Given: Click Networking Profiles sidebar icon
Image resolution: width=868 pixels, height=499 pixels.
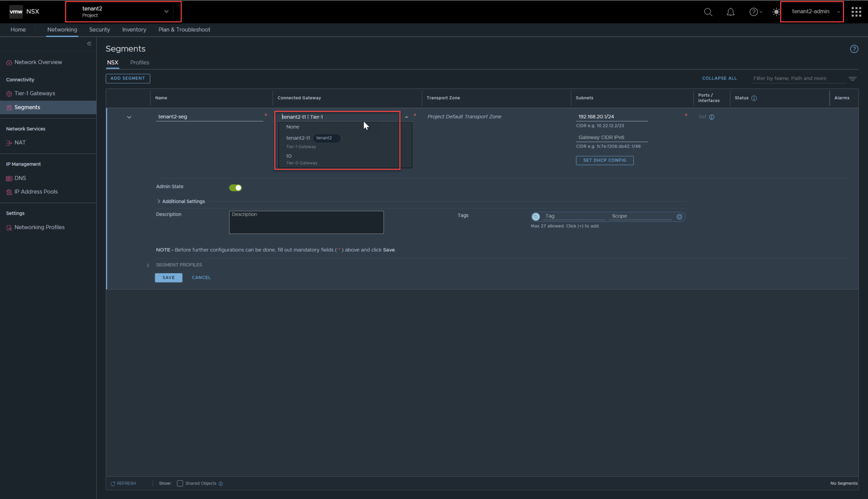Looking at the screenshot, I should click(9, 227).
